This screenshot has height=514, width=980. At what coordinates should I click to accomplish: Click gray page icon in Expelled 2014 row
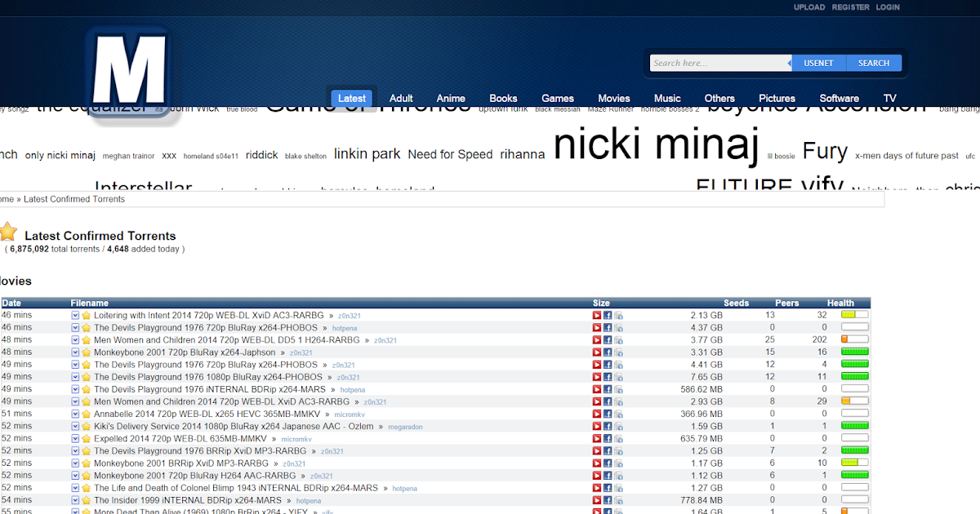tap(618, 438)
